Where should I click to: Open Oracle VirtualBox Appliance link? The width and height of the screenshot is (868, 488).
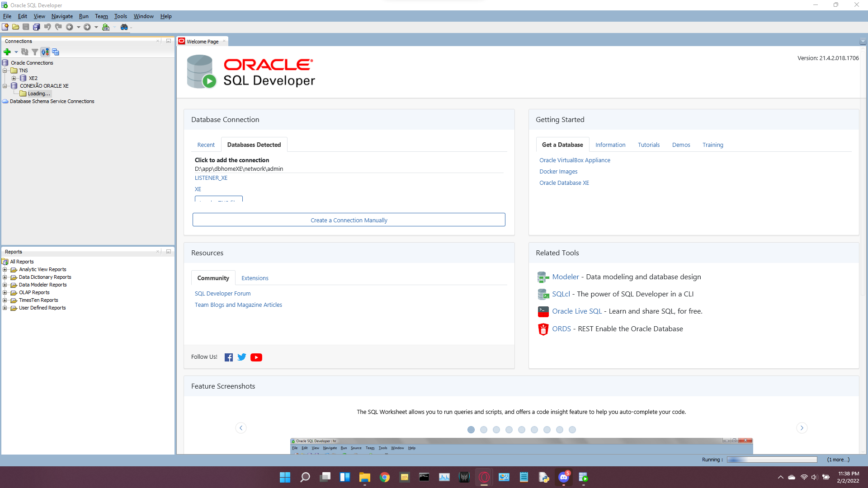[x=575, y=160]
